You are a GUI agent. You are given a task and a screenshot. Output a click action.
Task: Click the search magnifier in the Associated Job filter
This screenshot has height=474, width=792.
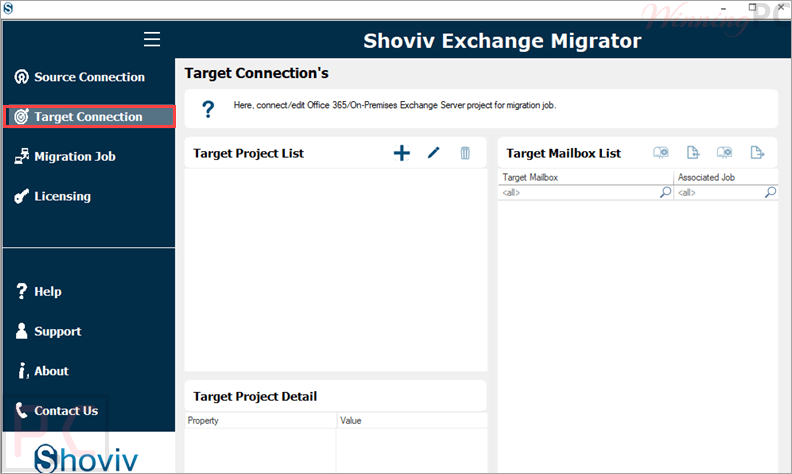click(x=770, y=192)
